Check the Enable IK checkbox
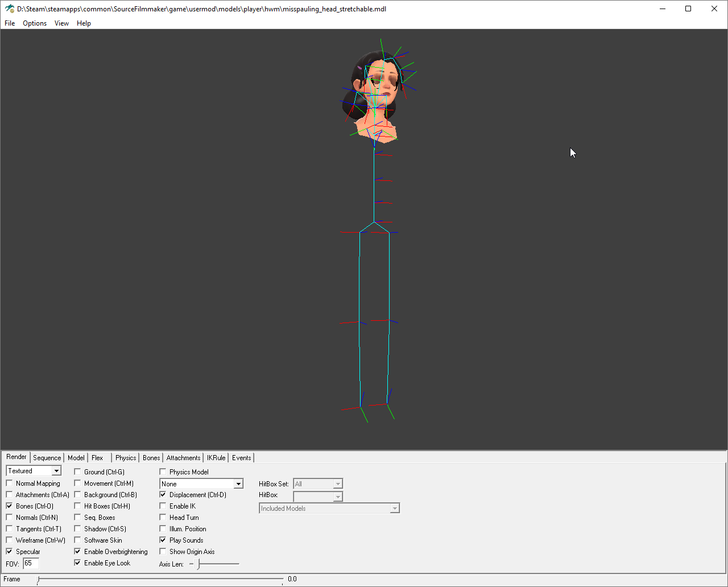Image resolution: width=728 pixels, height=587 pixels. tap(163, 506)
